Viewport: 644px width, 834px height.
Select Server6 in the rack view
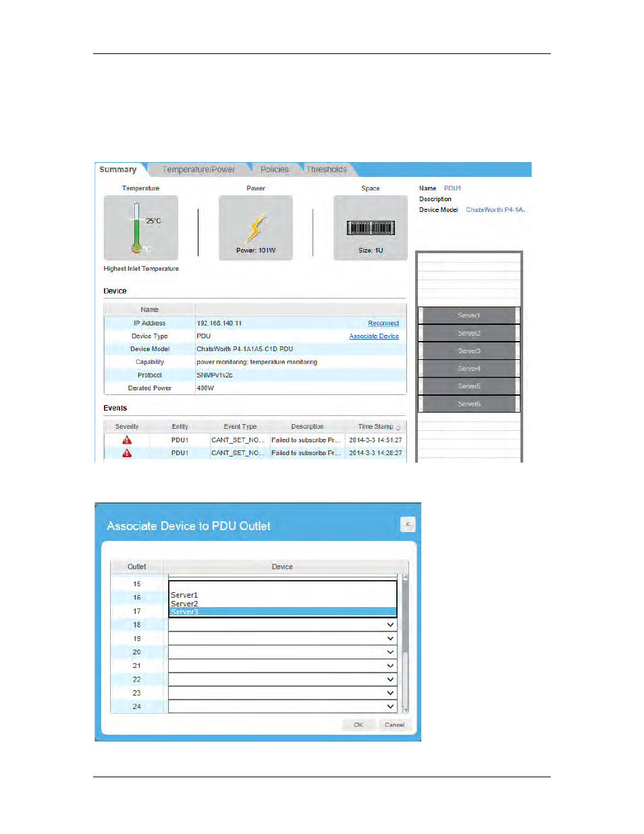click(469, 404)
